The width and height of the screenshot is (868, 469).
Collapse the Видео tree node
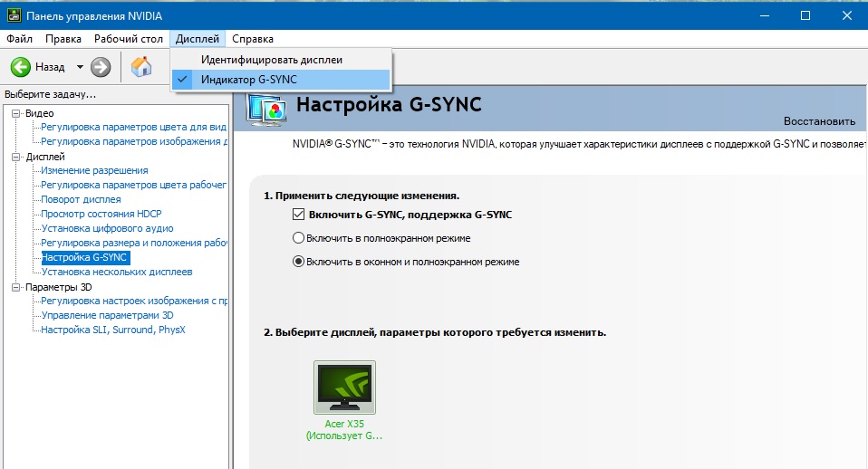pyautogui.click(x=16, y=113)
